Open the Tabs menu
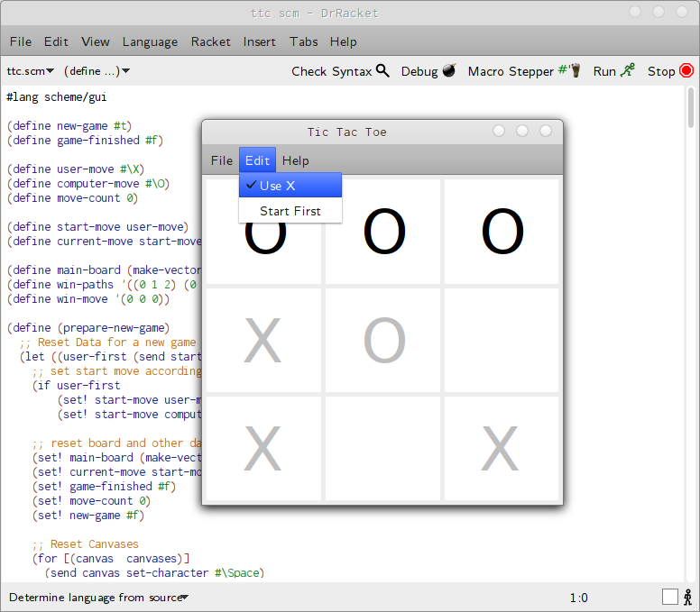 pos(304,41)
